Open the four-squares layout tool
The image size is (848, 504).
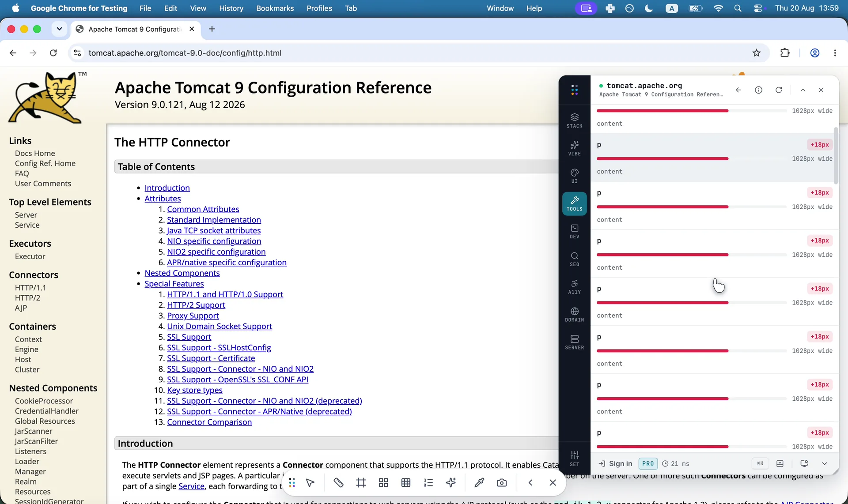383,483
